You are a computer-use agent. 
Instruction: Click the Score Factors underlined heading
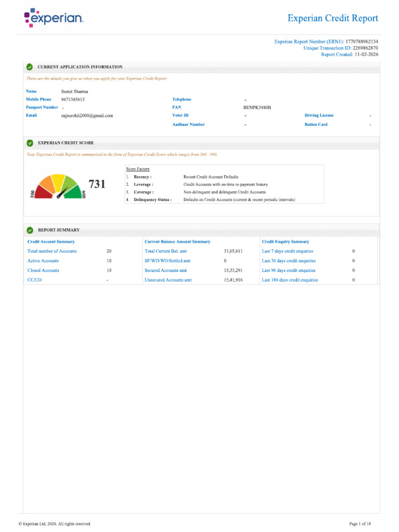(x=138, y=169)
